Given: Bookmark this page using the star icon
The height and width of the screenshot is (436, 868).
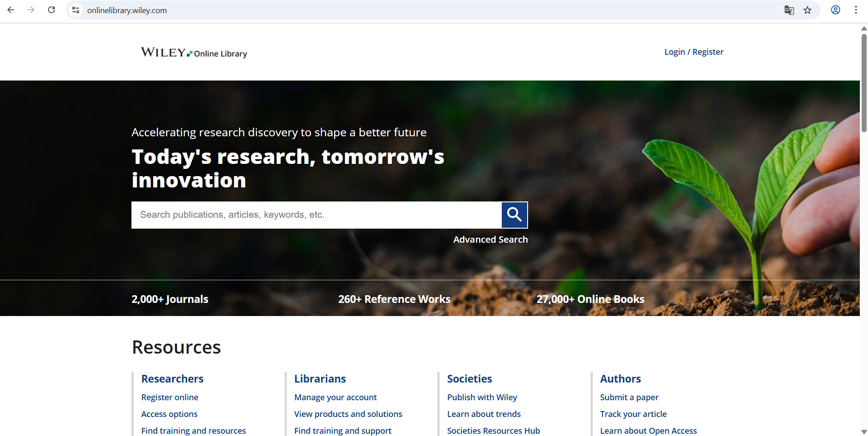Looking at the screenshot, I should (808, 10).
